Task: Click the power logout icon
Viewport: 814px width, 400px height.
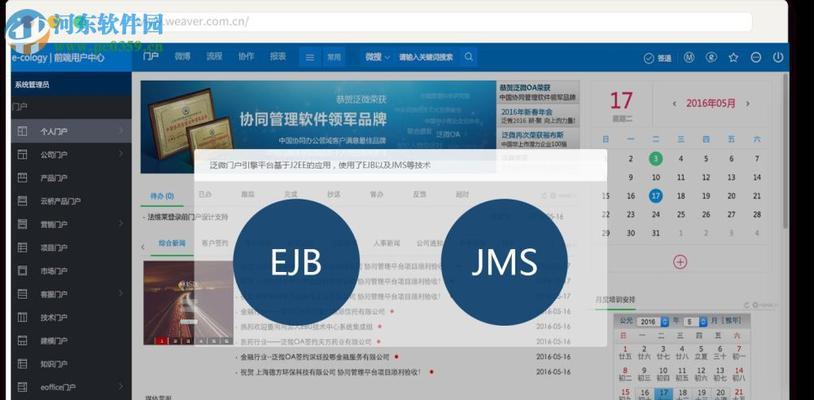Action: (x=778, y=57)
